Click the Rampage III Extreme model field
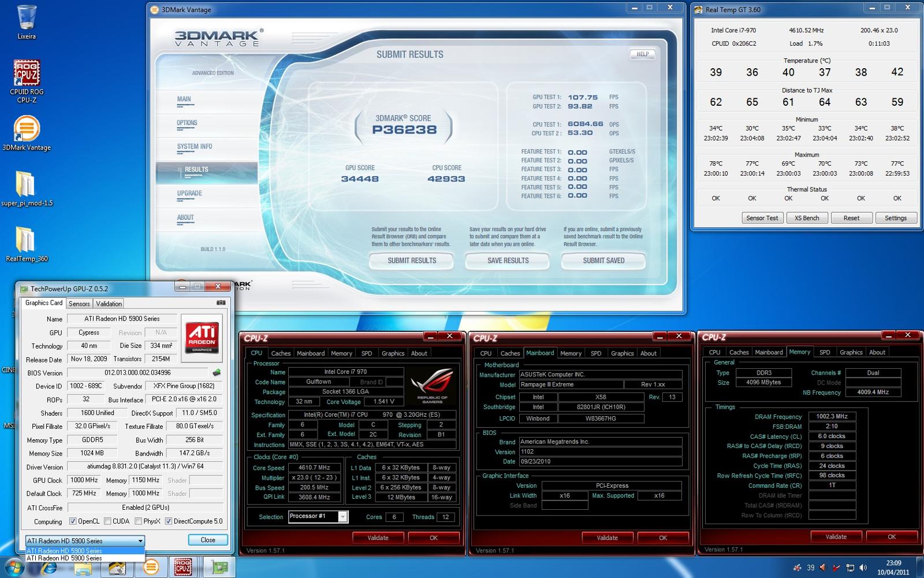Screen dimensions: 924x578 tap(571, 384)
